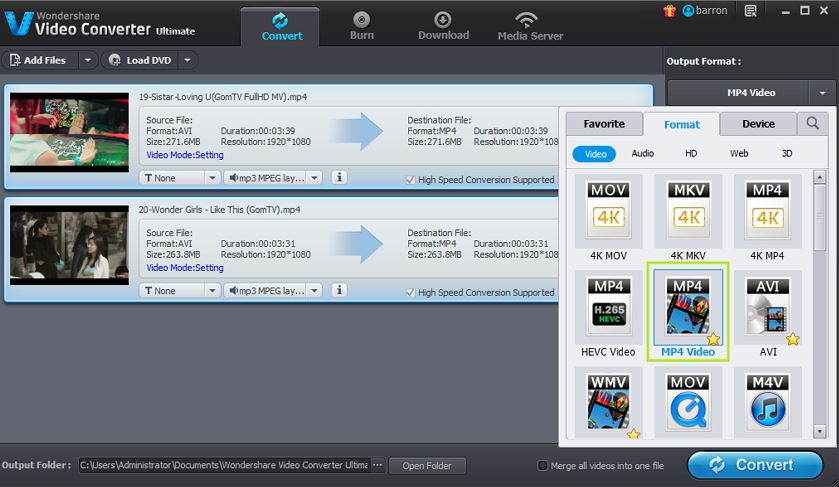Select the HD category filter
Screen dimensions: 839x487
tap(691, 154)
